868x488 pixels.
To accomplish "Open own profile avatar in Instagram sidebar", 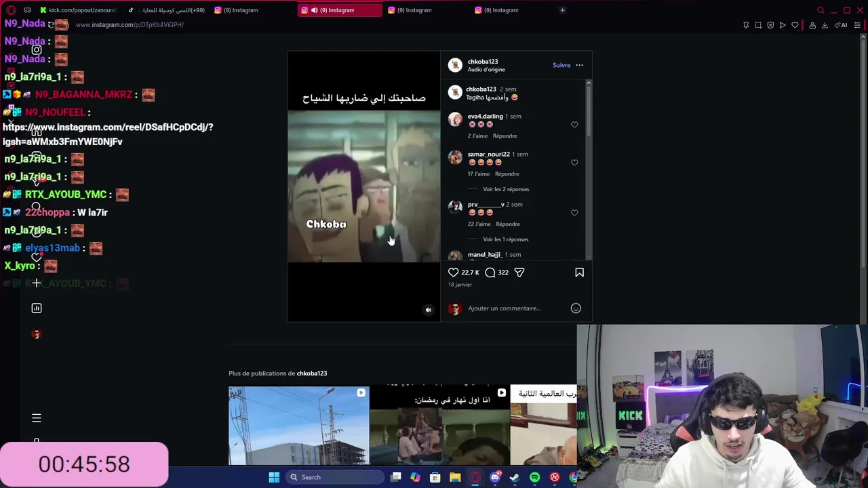I will pos(37,334).
